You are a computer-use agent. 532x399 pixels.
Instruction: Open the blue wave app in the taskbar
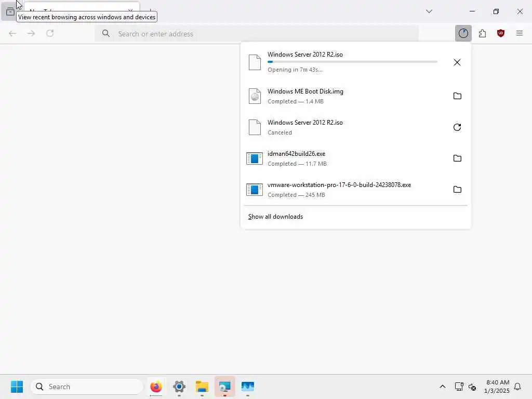248,387
